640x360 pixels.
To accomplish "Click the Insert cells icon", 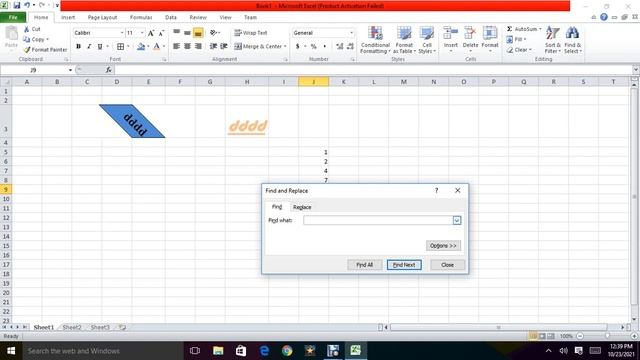I will 451,33.
